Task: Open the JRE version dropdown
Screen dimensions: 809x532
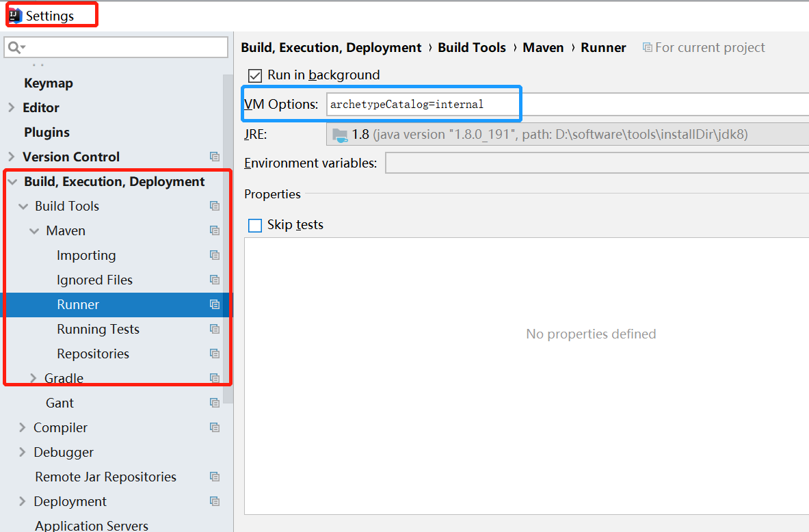Action: [568, 135]
